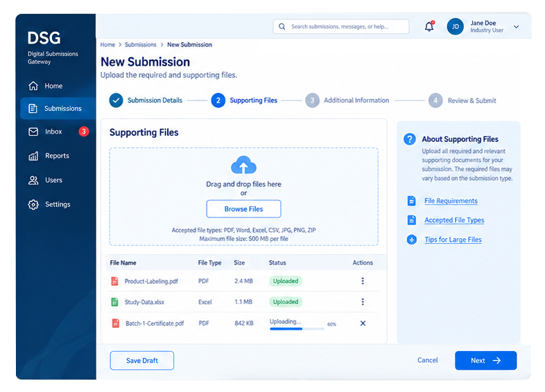
Task: Go to Submission Details step
Action: pos(155,100)
